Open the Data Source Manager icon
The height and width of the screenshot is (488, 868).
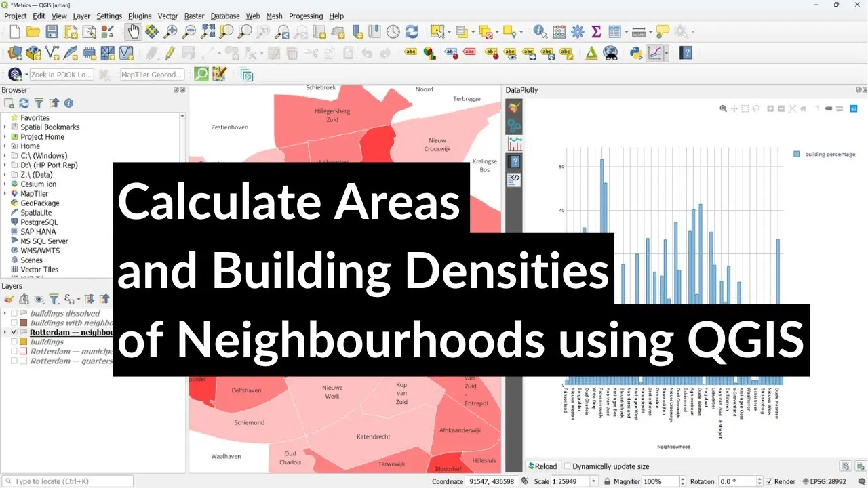(x=15, y=53)
